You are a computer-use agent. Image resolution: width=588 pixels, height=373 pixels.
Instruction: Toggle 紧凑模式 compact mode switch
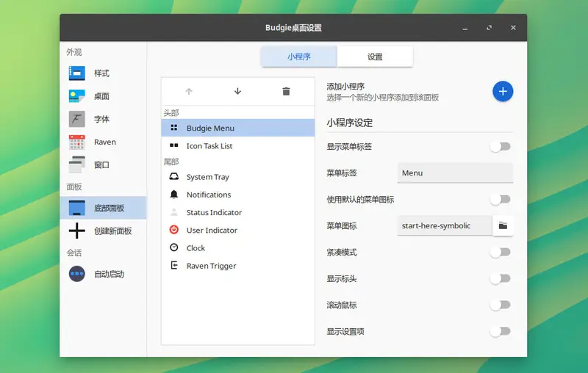click(x=500, y=253)
